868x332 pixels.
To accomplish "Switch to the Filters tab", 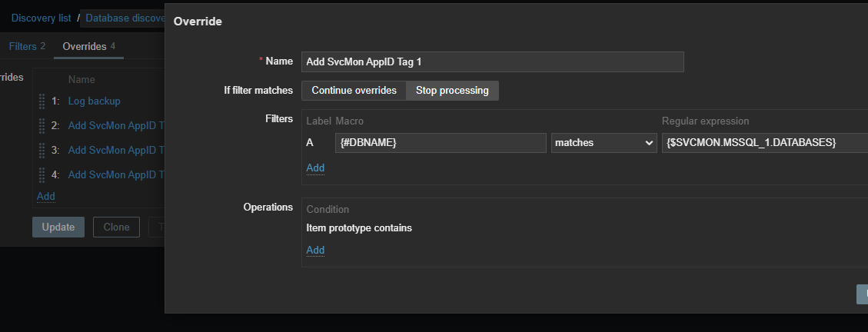I will pyautogui.click(x=27, y=46).
